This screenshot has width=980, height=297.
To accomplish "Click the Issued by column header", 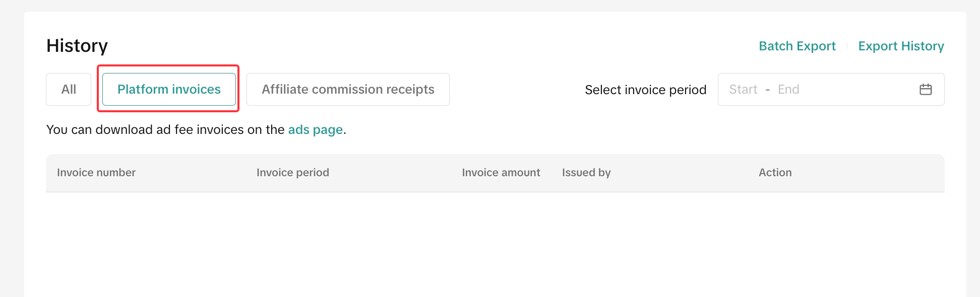I will 586,173.
